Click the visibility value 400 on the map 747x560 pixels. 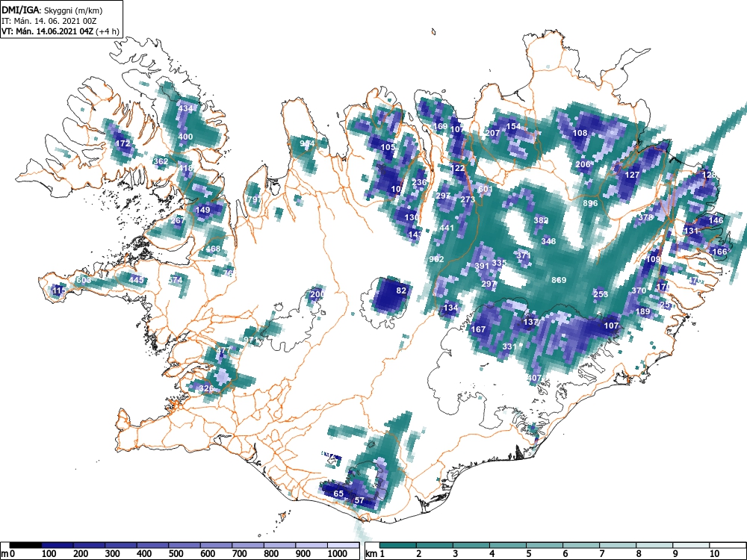(185, 137)
